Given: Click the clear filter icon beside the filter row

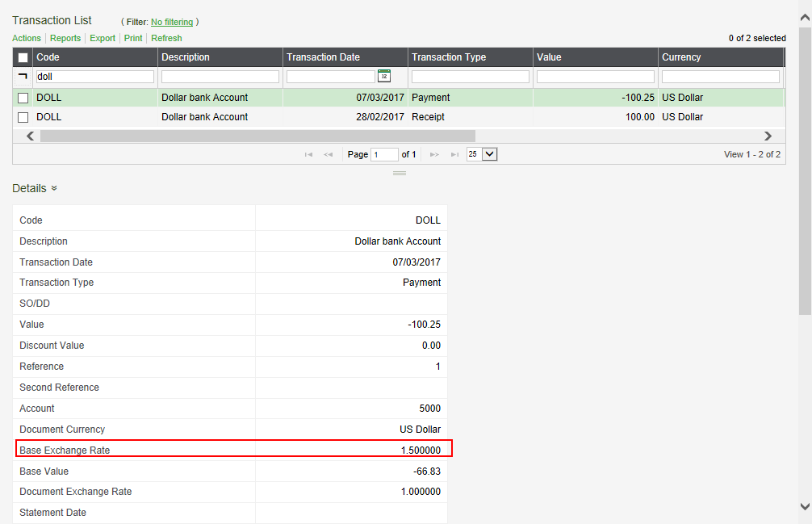Looking at the screenshot, I should (23, 76).
